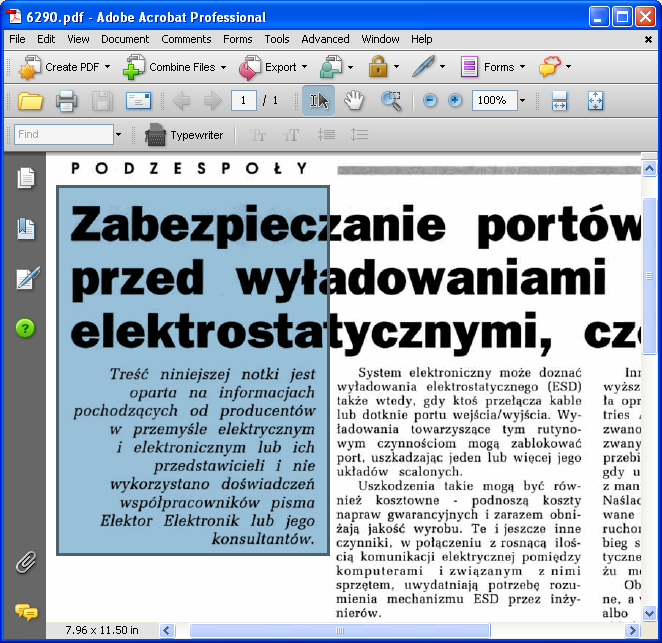Click the Print icon in toolbar

pos(66,101)
